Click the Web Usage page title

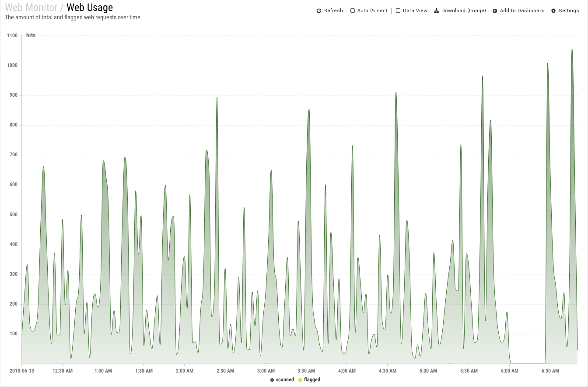pyautogui.click(x=90, y=7)
